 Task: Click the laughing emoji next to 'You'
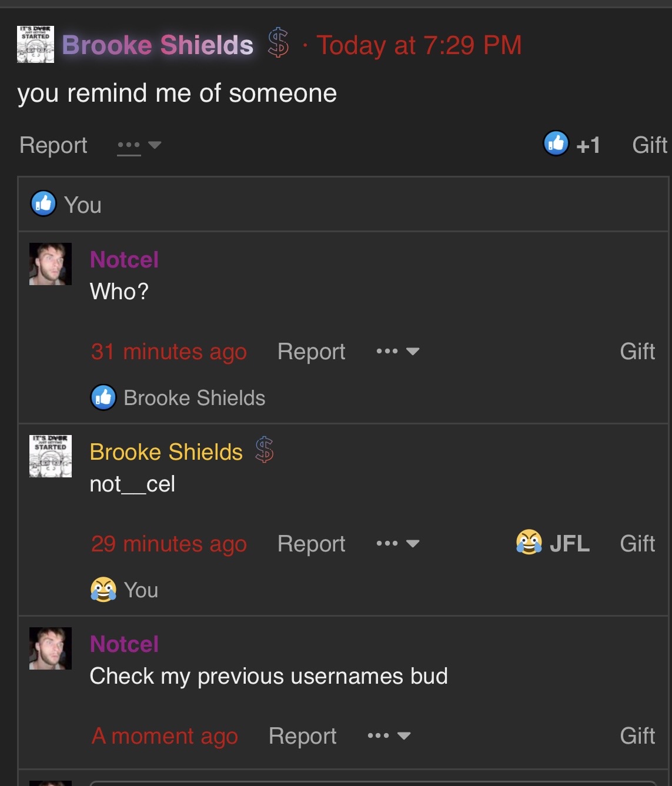pos(103,589)
